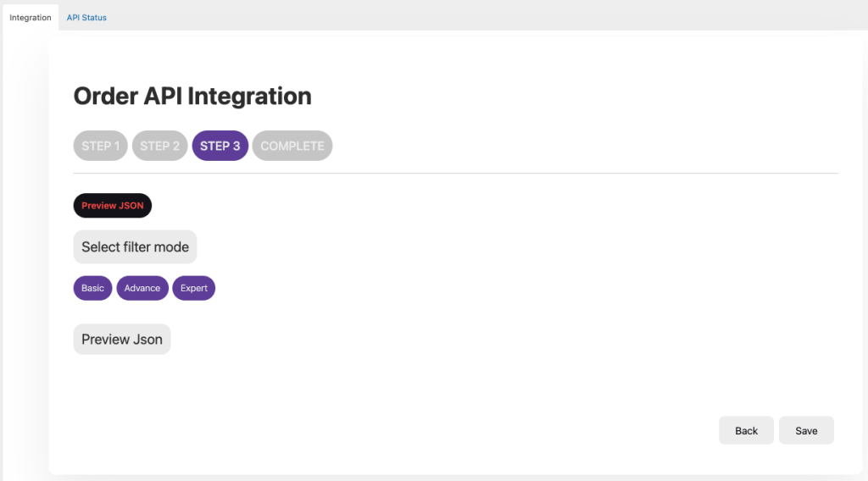
Task: Jump to the STEP 1 pill
Action: (101, 146)
